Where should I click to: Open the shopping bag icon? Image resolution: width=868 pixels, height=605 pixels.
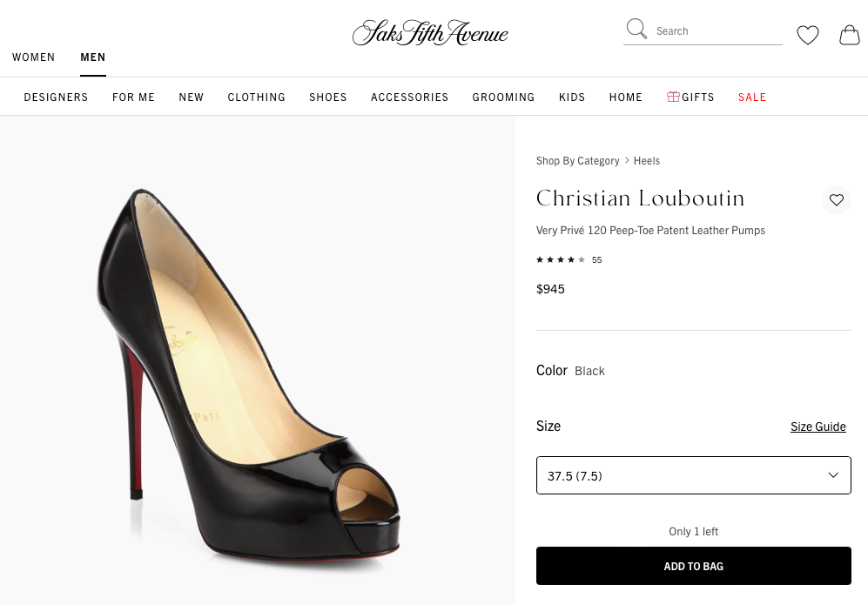849,36
